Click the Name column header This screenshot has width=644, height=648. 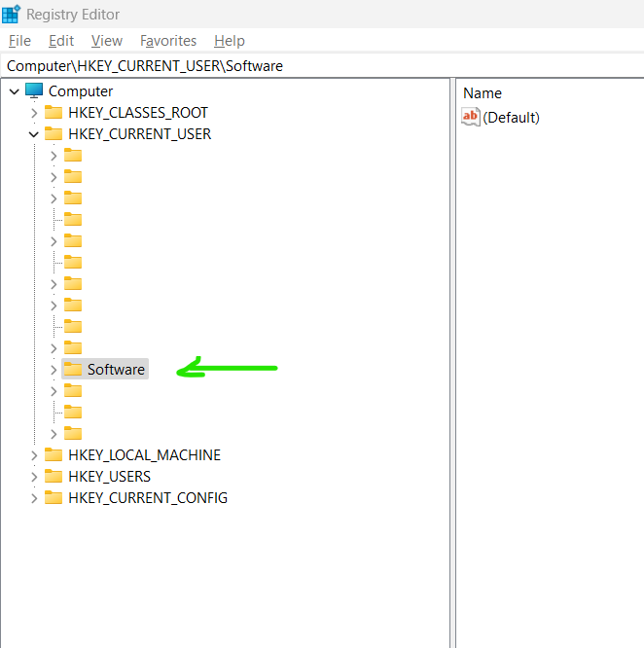click(x=483, y=93)
